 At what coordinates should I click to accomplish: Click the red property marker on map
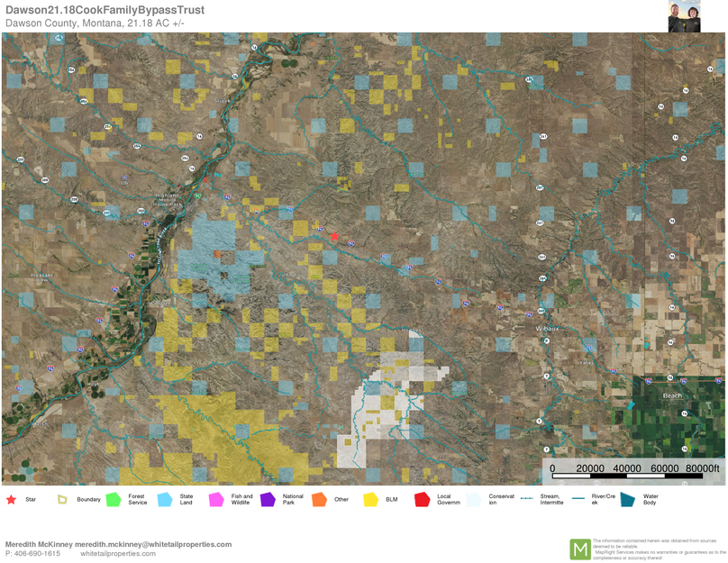click(x=334, y=236)
